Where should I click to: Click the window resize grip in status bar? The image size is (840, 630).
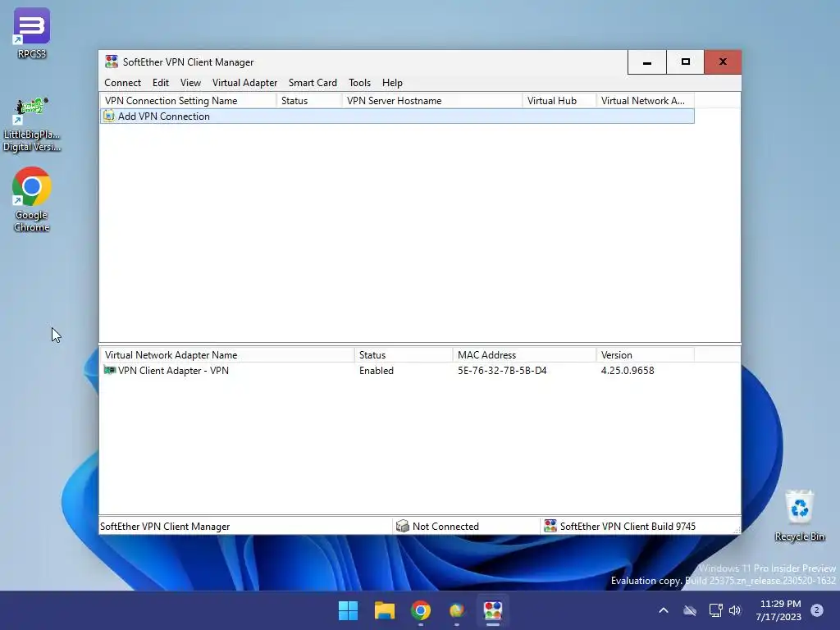[x=737, y=531]
